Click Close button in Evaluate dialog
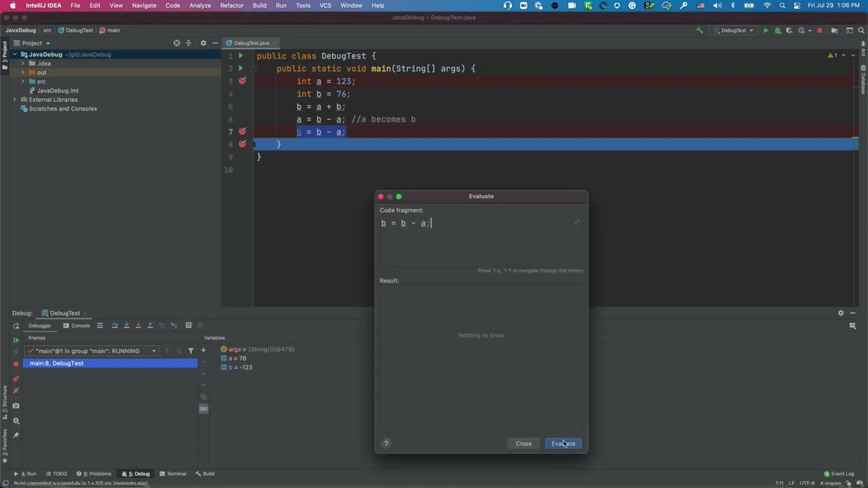Viewport: 868px width, 488px height. (x=524, y=443)
